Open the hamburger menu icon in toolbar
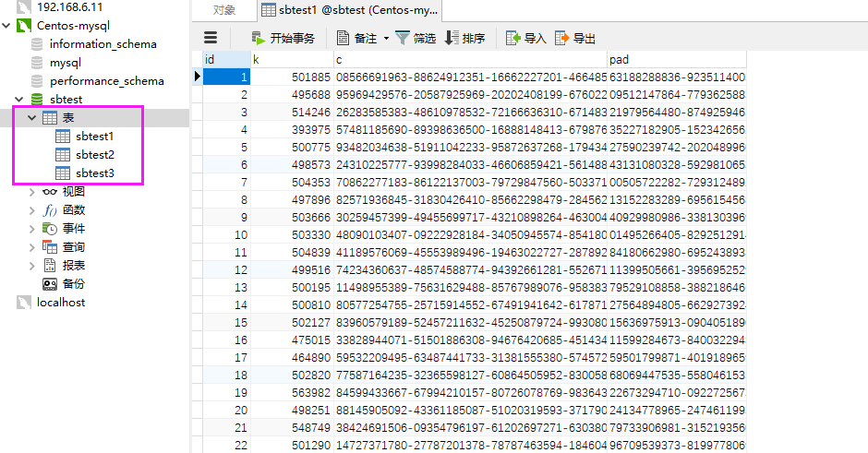Screen dimensions: 868x453 coord(211,38)
